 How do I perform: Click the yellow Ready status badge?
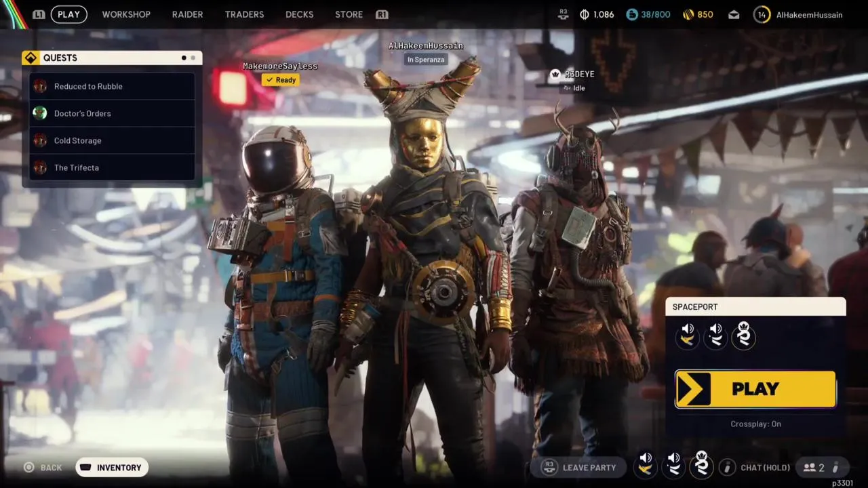tap(281, 80)
